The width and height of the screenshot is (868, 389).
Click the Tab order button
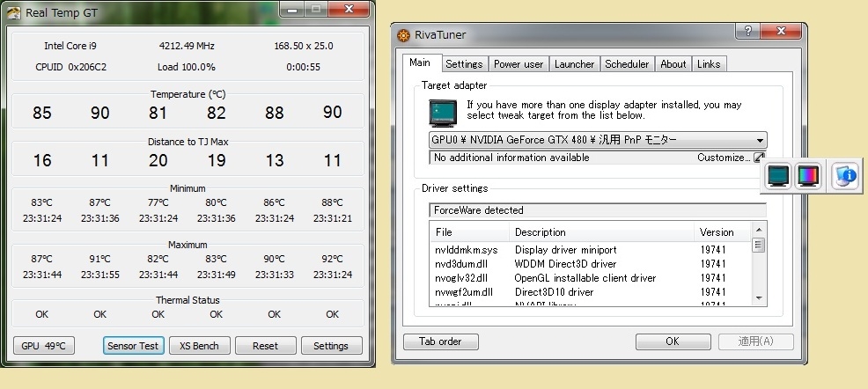(x=441, y=341)
